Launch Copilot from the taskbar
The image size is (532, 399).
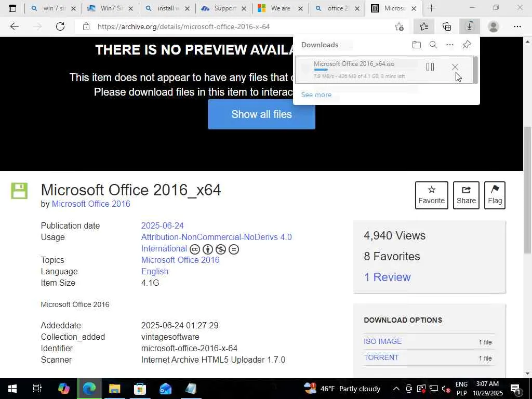click(63, 389)
